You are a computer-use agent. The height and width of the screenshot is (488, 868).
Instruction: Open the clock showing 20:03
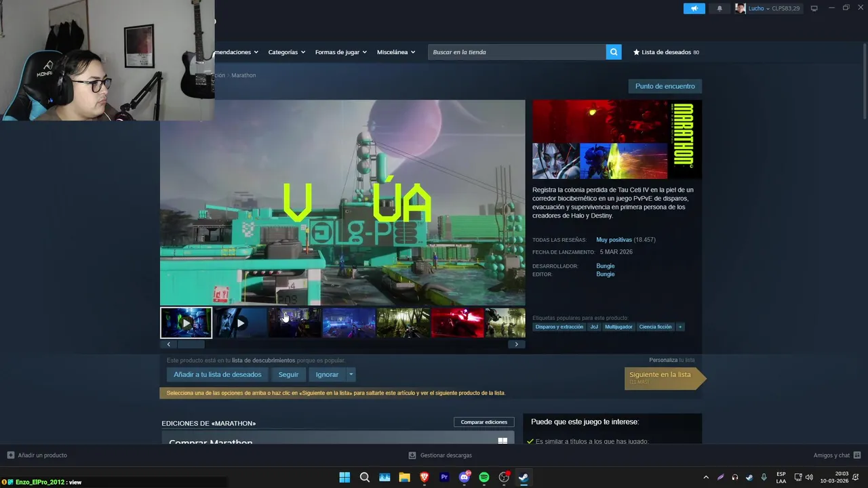pos(834,477)
